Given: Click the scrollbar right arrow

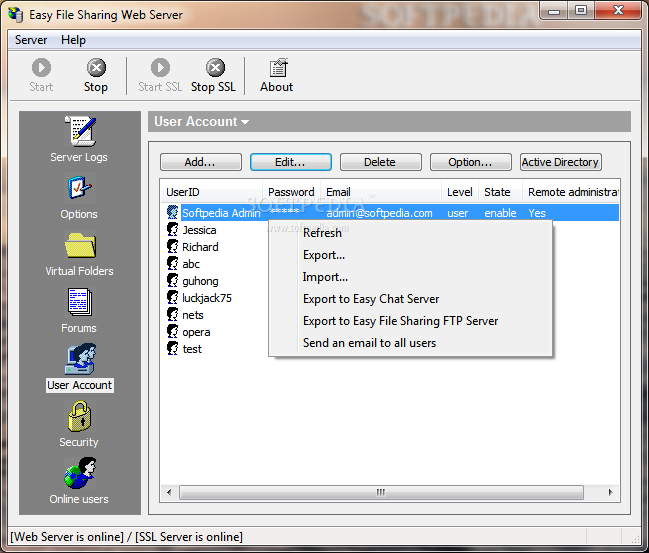Looking at the screenshot, I should [611, 492].
